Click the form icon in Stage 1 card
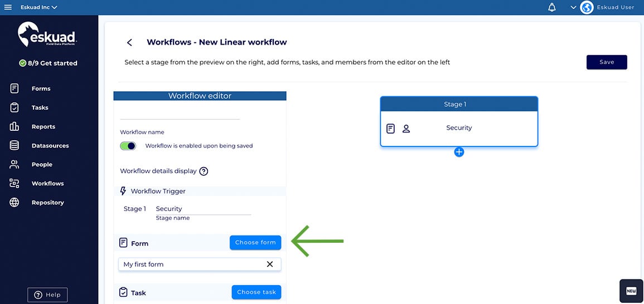The image size is (644, 304). point(391,129)
